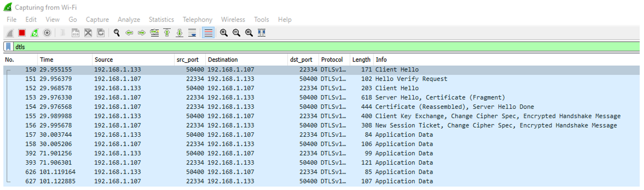The width and height of the screenshot is (644, 190).
Task: Sort by the No. column header
Action: [x=21, y=60]
